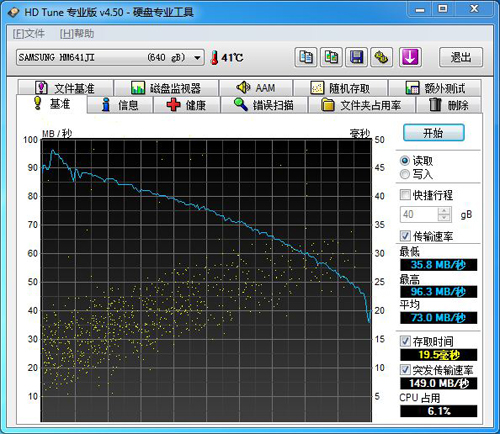Select the 写入 write radio button
This screenshot has width=500, height=434.
click(405, 174)
